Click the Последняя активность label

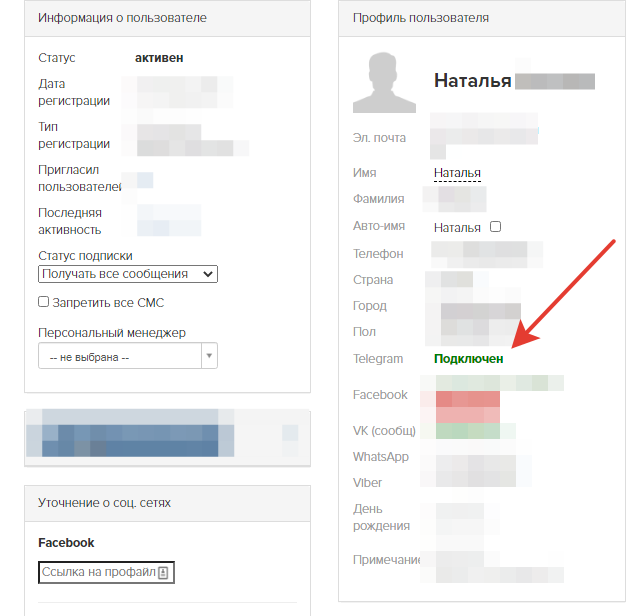tap(70, 221)
